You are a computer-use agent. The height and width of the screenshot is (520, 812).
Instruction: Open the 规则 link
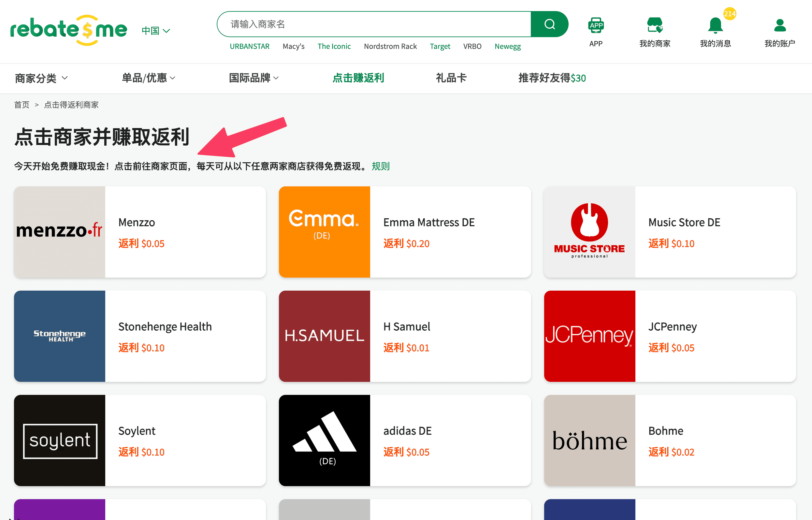(381, 166)
